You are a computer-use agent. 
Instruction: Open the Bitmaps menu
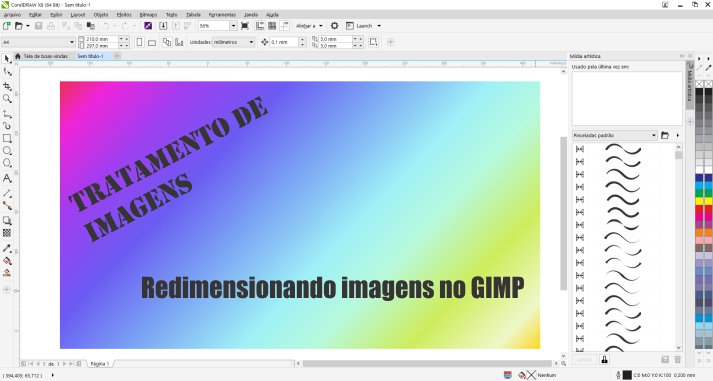click(x=148, y=15)
